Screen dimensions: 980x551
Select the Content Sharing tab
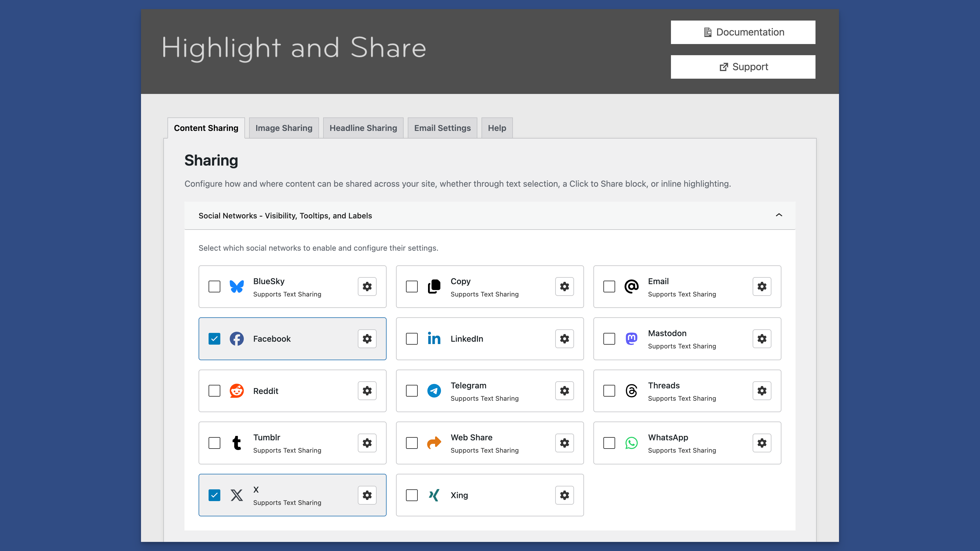206,128
